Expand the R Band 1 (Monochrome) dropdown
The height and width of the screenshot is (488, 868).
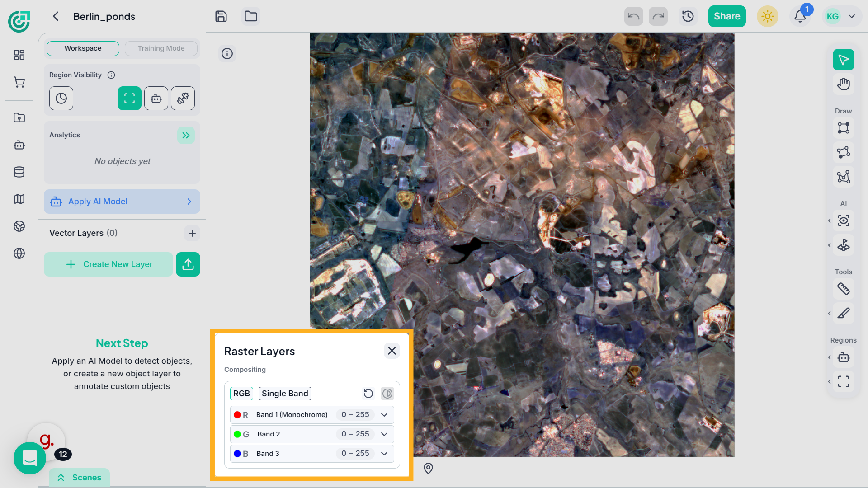384,415
